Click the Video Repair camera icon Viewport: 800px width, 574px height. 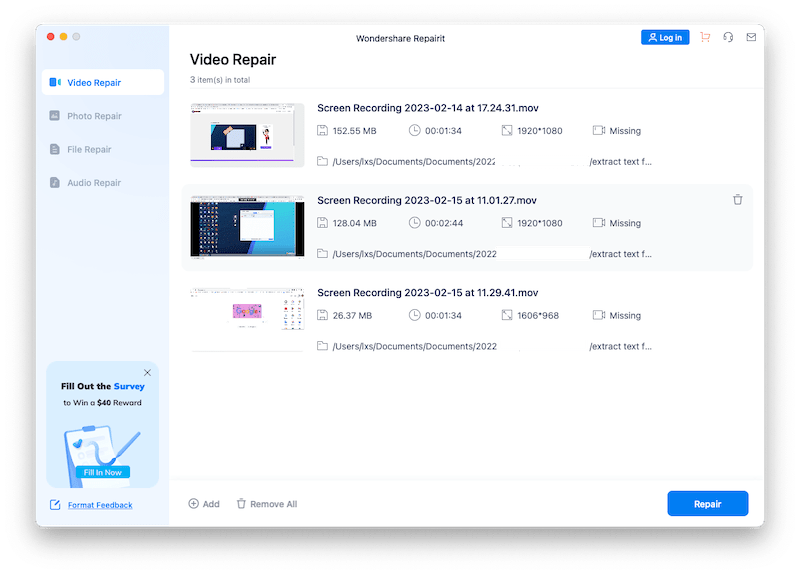tap(55, 82)
